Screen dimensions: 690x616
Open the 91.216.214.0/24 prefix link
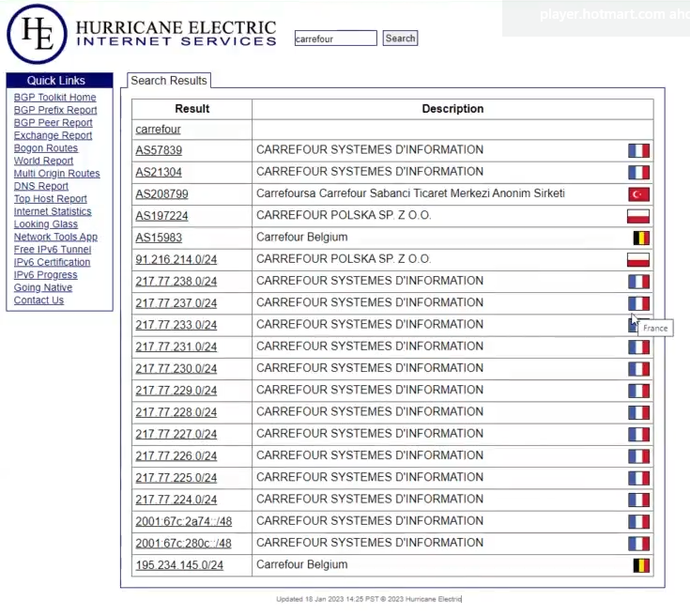pyautogui.click(x=176, y=260)
